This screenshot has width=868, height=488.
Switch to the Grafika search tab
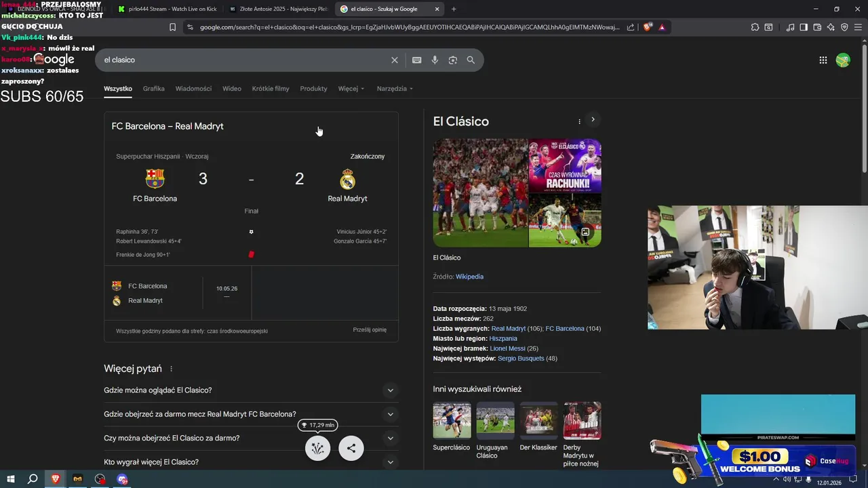154,89
